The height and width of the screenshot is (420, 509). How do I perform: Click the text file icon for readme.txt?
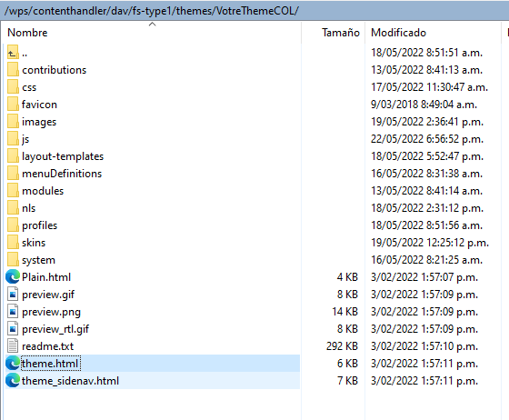(13, 346)
